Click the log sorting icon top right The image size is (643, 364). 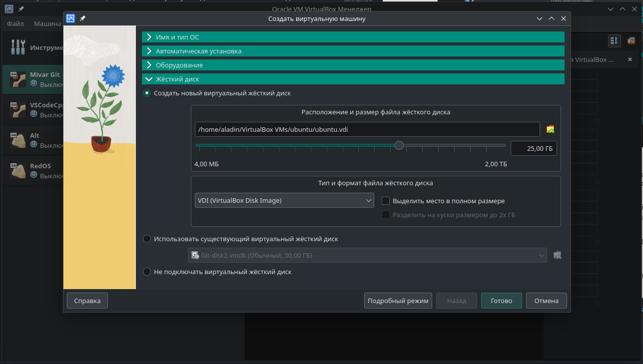pyautogui.click(x=614, y=40)
